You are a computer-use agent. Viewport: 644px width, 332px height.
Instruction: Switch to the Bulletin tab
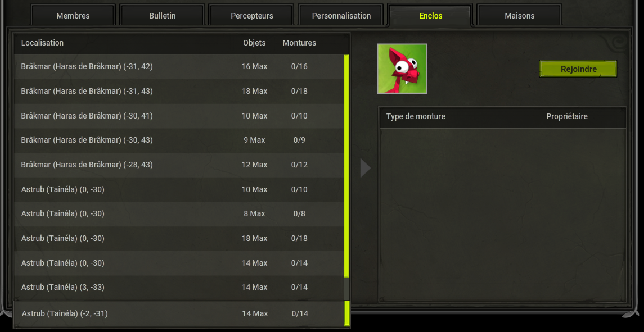[162, 16]
